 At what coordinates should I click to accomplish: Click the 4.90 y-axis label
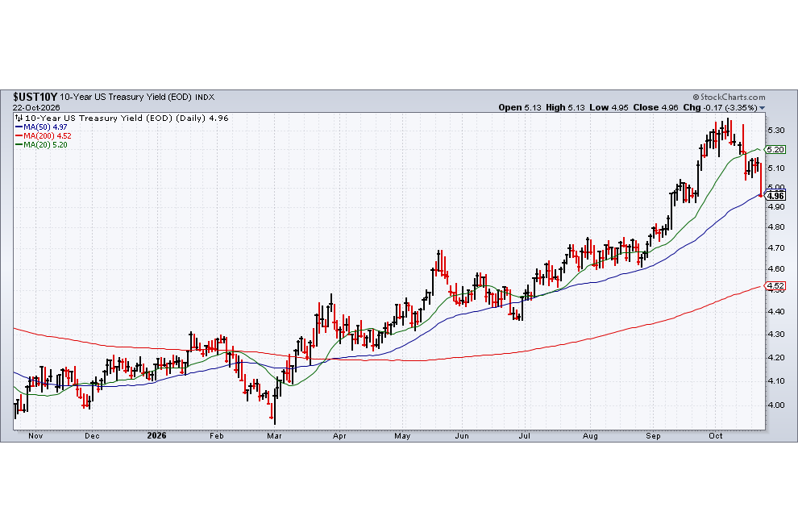[x=776, y=206]
